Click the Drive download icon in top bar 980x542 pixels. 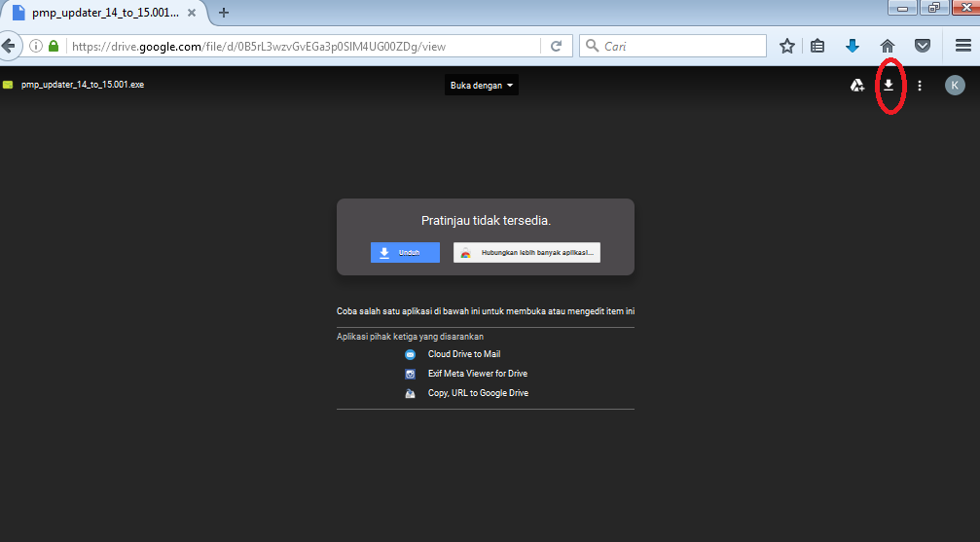[889, 85]
